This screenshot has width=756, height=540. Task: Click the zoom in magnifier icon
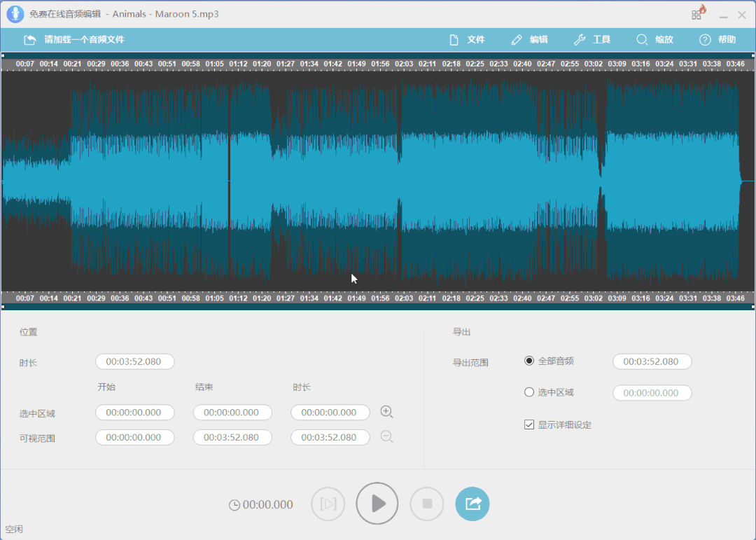click(386, 412)
